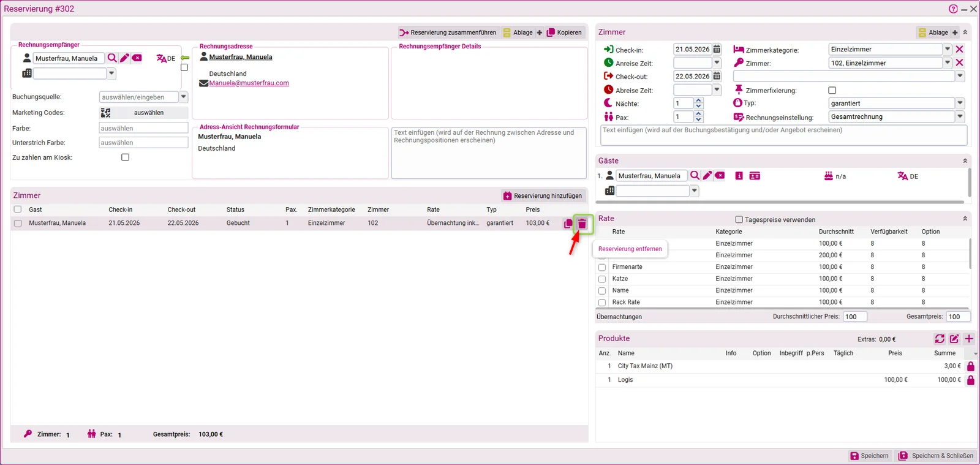Check Tagespreise verwenden option

click(739, 219)
